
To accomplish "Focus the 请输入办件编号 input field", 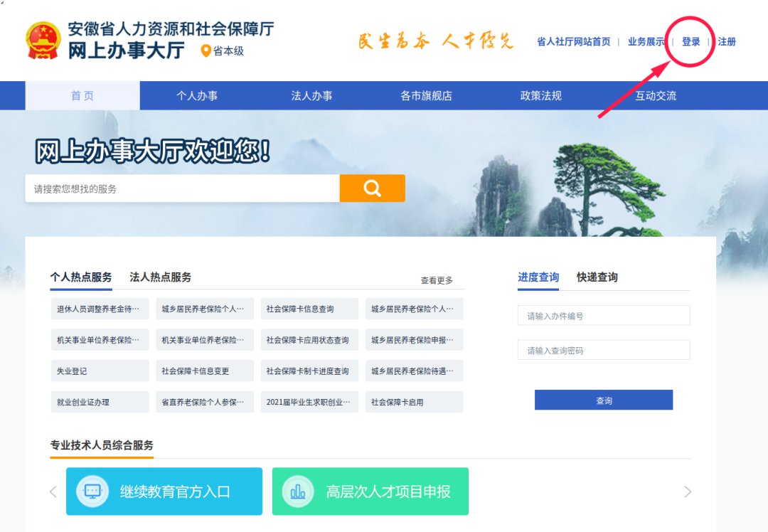I will [604, 316].
